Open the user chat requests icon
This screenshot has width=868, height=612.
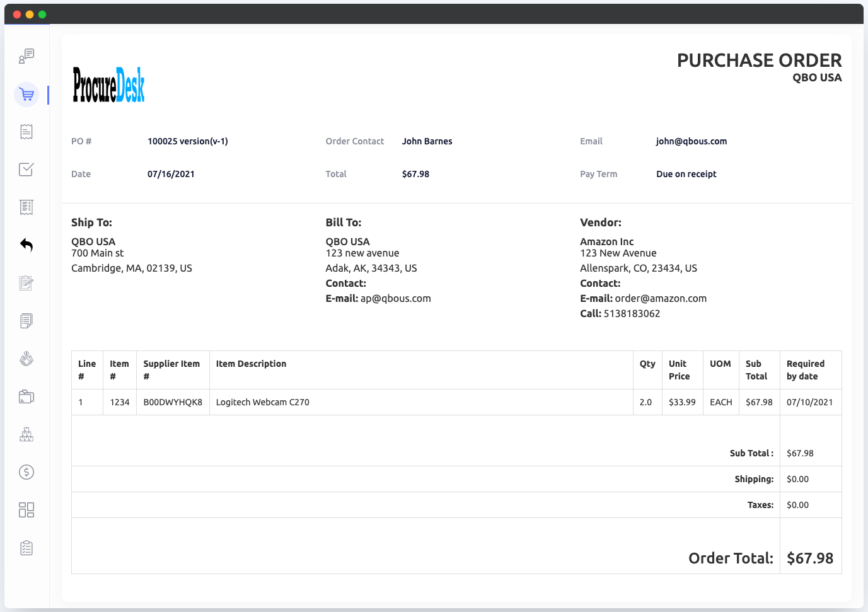26,56
